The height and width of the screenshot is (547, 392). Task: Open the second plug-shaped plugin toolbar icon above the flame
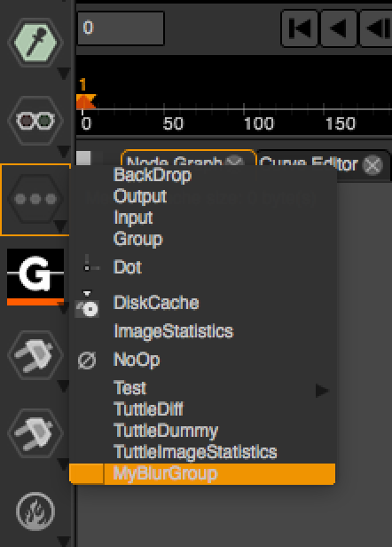35,433
